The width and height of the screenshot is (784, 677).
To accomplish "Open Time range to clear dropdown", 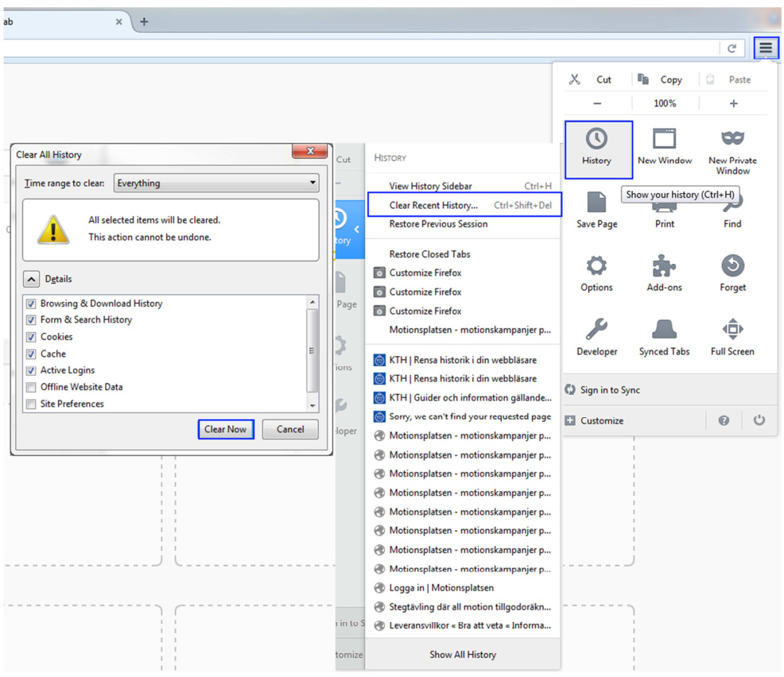I will click(x=215, y=184).
